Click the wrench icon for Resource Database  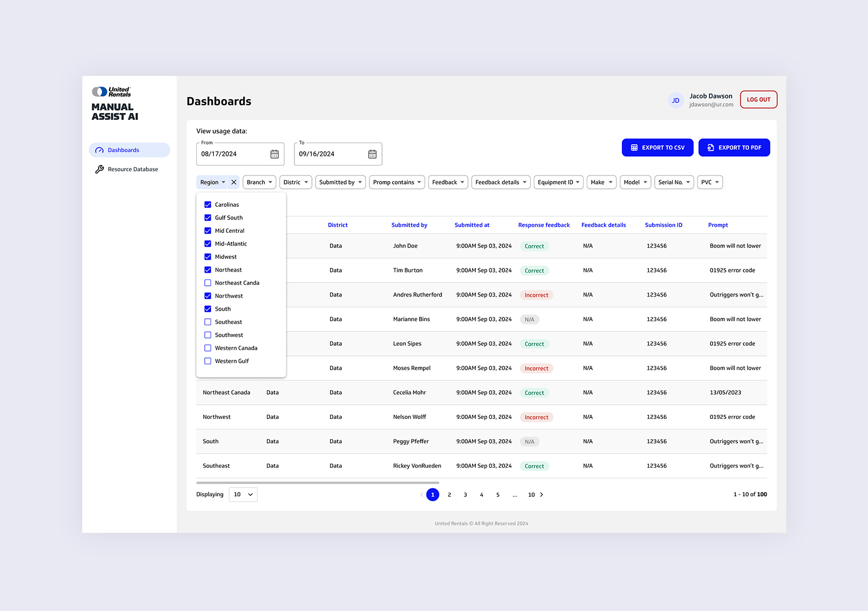[99, 170]
